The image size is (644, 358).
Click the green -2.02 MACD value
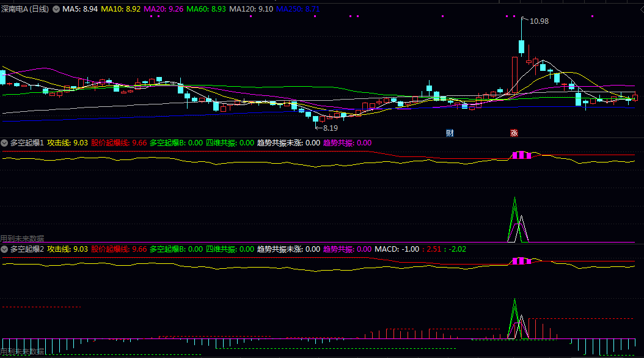pos(457,249)
